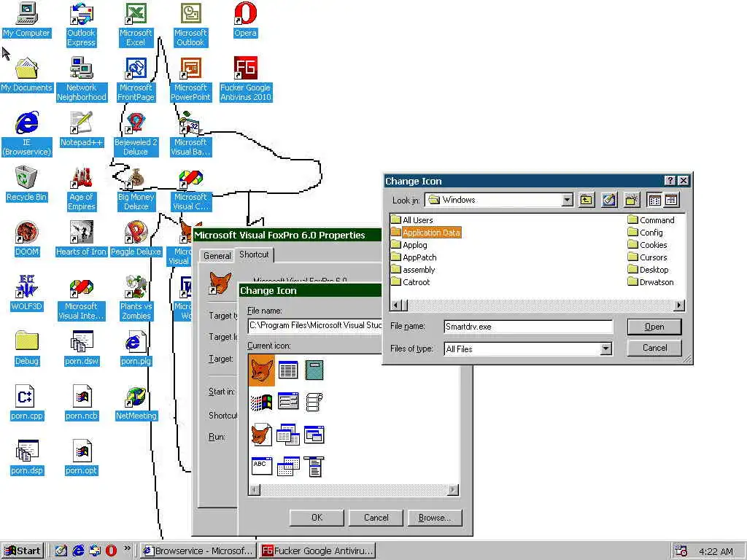Image resolution: width=747 pixels, height=560 pixels.
Task: Select the AppPatch folder
Action: tap(414, 257)
